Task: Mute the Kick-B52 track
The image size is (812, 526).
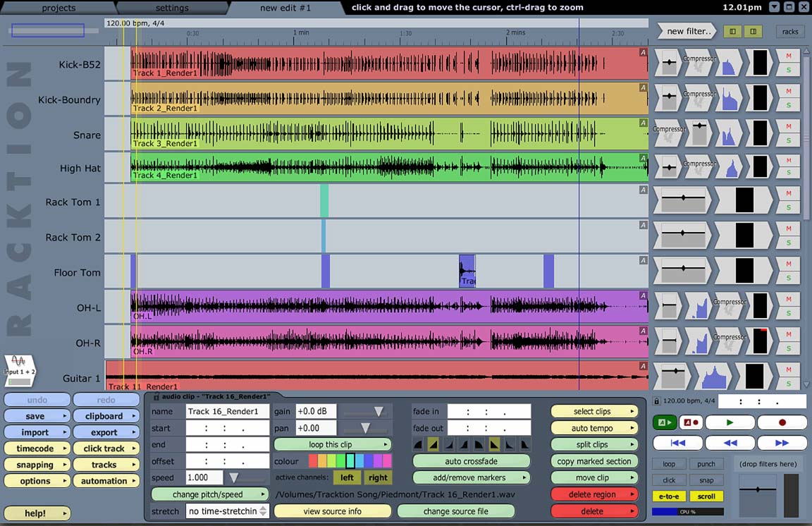Action: [788, 56]
